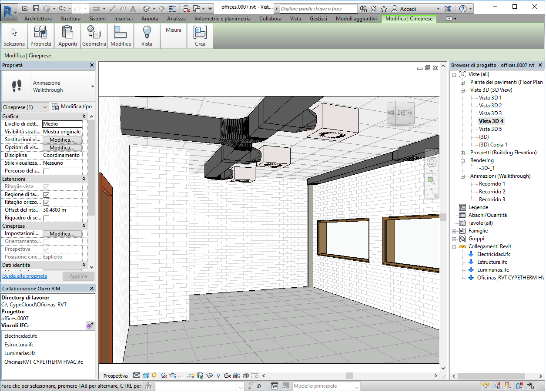Viewport: 546px width, 392px height.
Task: Click the close hidden windows icon
Action: [186, 9]
